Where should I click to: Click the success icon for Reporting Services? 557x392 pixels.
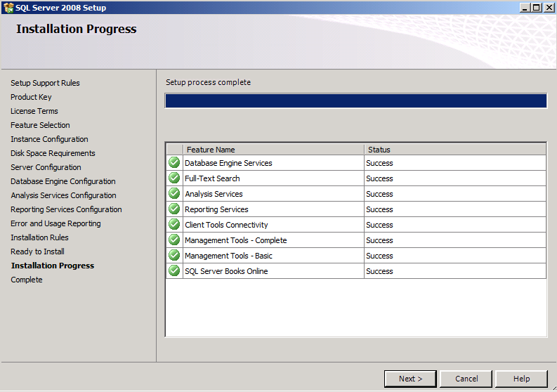coord(174,209)
